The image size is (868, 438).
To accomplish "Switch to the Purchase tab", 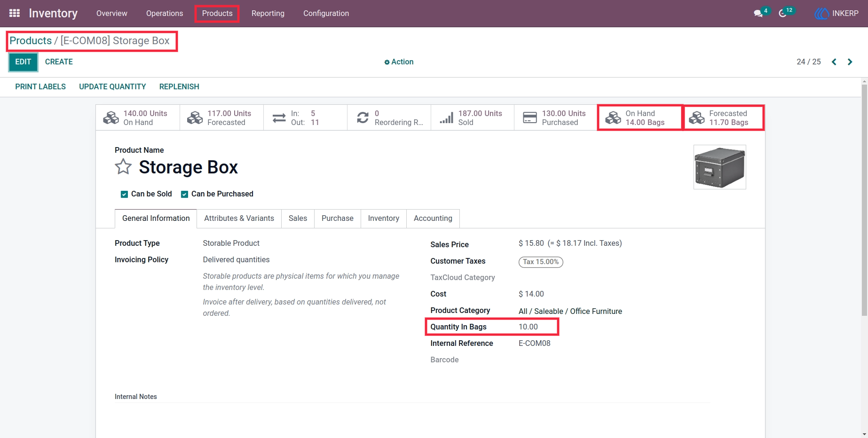I will click(x=338, y=219).
